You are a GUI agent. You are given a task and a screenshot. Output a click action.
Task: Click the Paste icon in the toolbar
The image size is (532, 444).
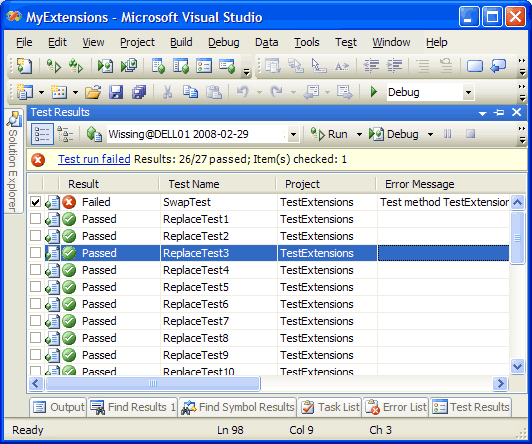(214, 92)
